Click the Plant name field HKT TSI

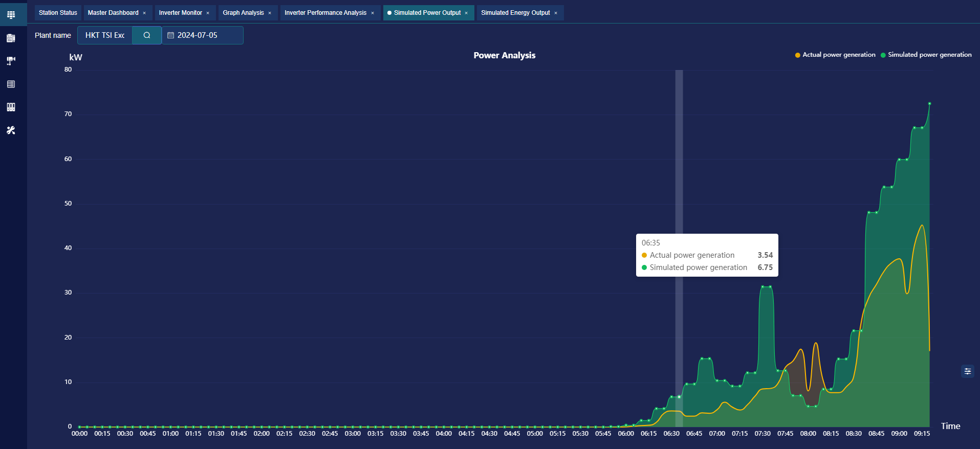coord(105,35)
